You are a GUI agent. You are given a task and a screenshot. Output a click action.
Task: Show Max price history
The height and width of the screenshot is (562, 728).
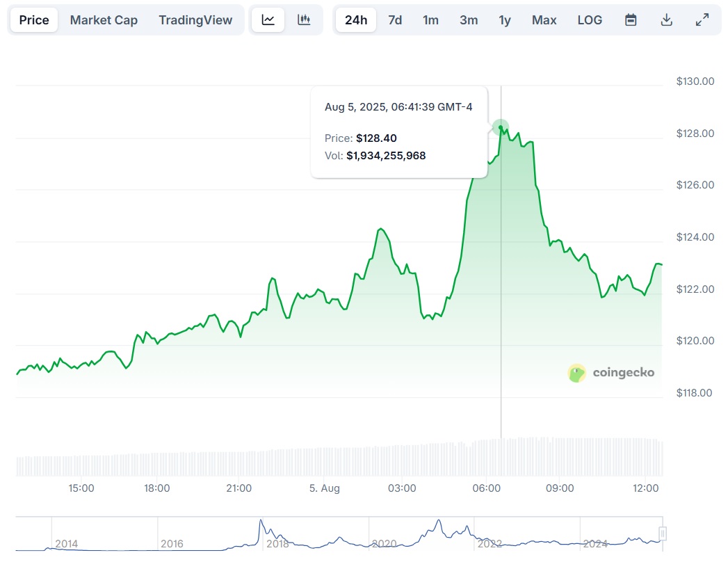pyautogui.click(x=544, y=20)
